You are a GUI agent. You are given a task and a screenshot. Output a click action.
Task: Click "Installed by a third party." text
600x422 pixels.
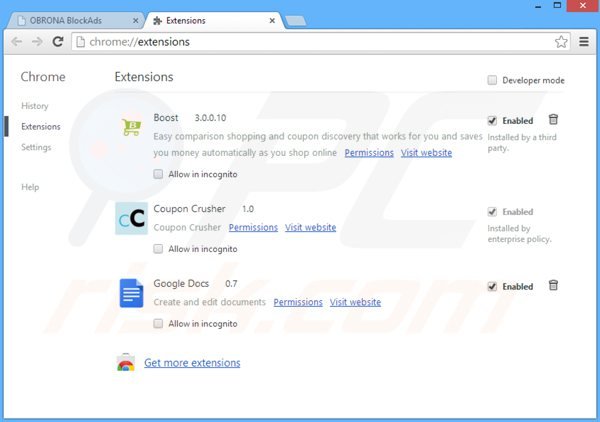point(522,142)
